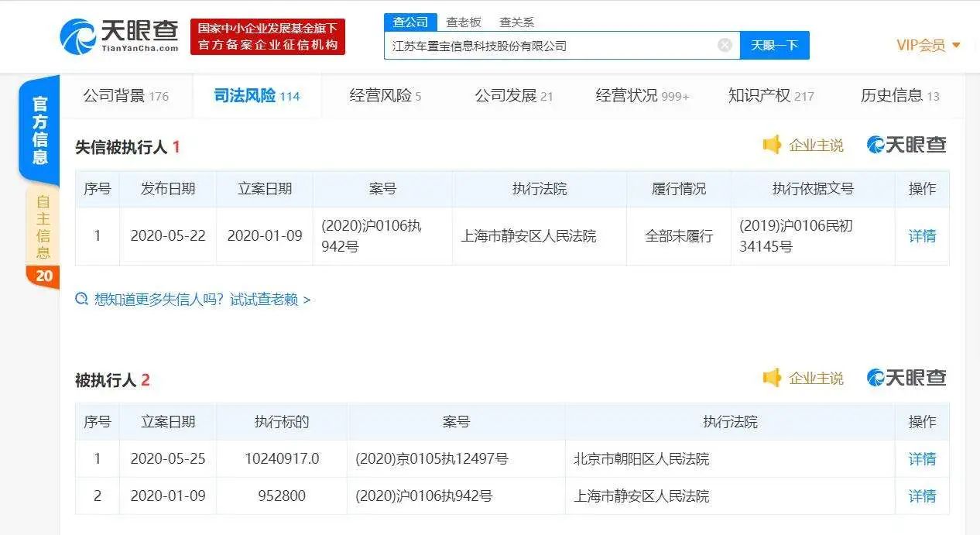Screen dimensions: 980x535
Task: Click the 2020-05-25 filing date cell
Action: point(168,459)
